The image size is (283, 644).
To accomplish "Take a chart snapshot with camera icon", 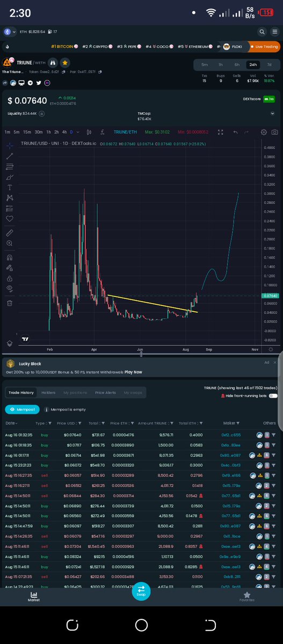I will pos(274,132).
